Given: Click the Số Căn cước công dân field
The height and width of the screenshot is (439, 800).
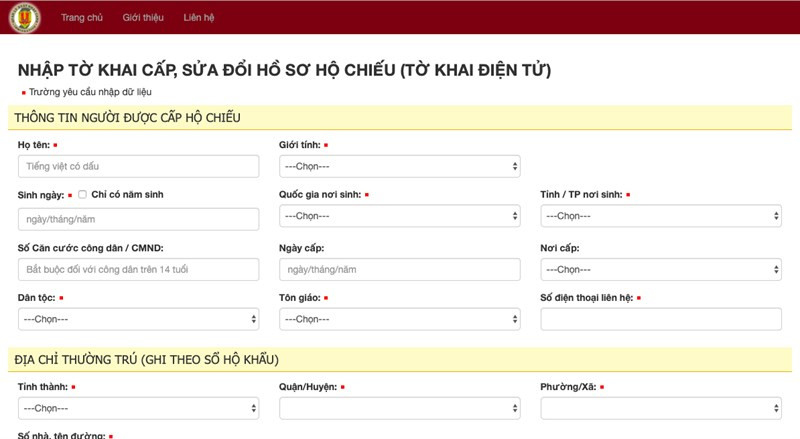Looking at the screenshot, I should point(138,270).
